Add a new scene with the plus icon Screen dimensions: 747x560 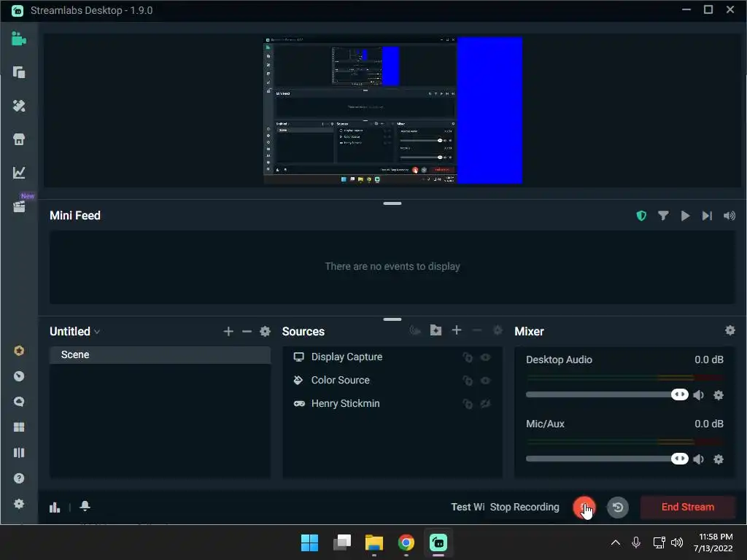pos(228,332)
